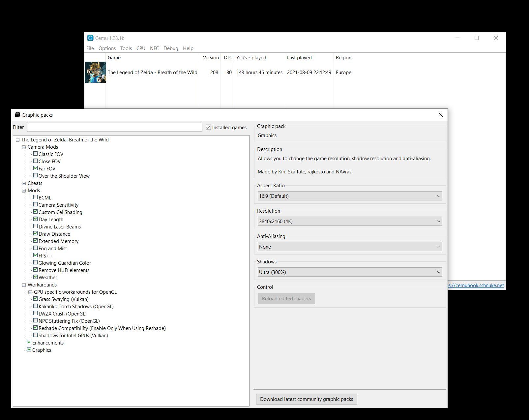Sort by the Version column header
529x420 pixels.
tap(211, 57)
